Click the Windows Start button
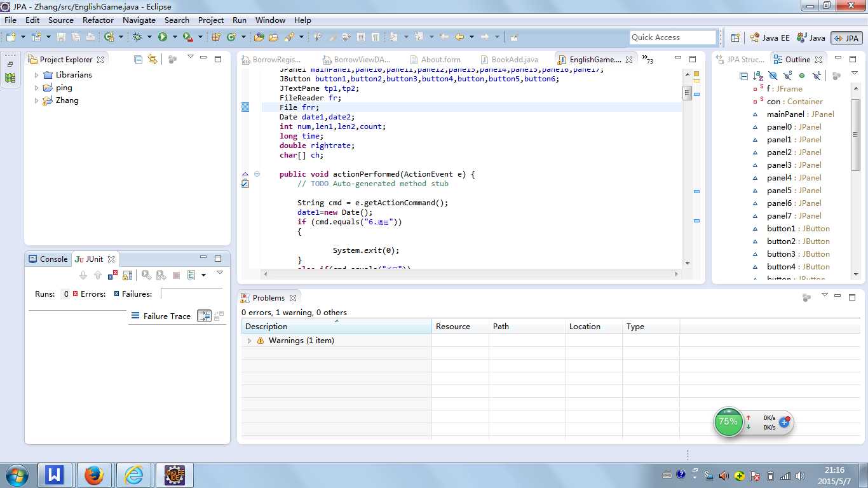This screenshot has width=868, height=488. click(x=16, y=475)
